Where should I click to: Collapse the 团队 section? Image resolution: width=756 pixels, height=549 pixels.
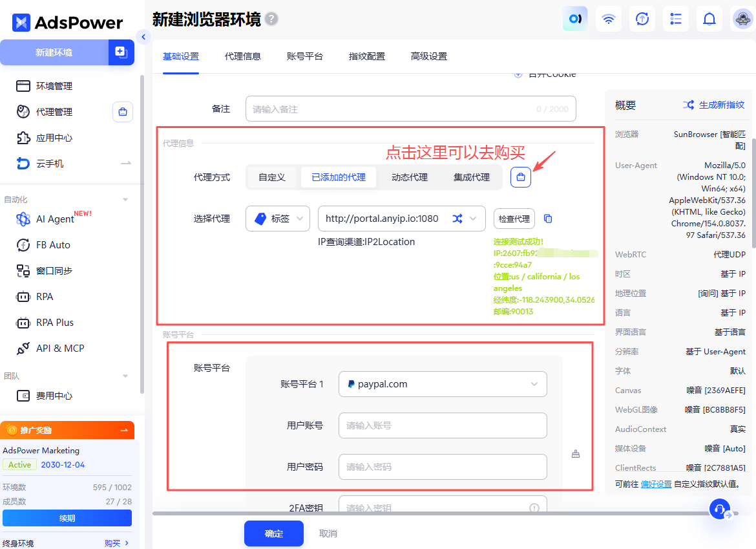tap(125, 376)
